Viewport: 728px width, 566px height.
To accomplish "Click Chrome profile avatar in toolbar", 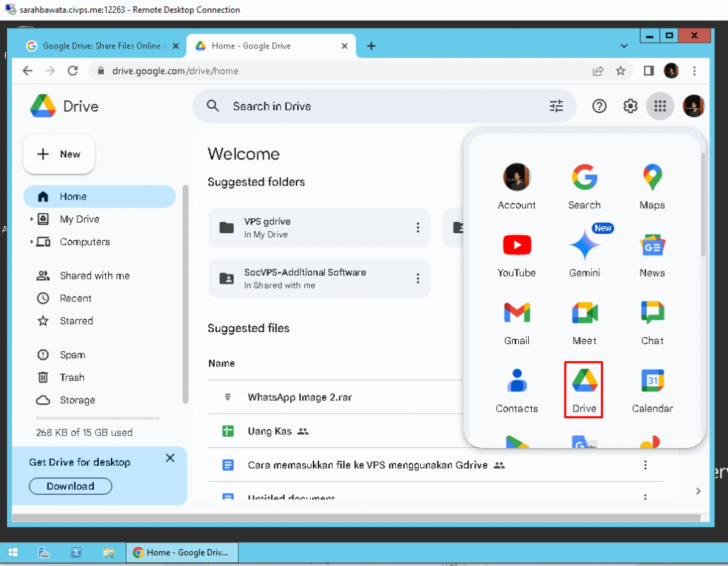I will point(671,71).
